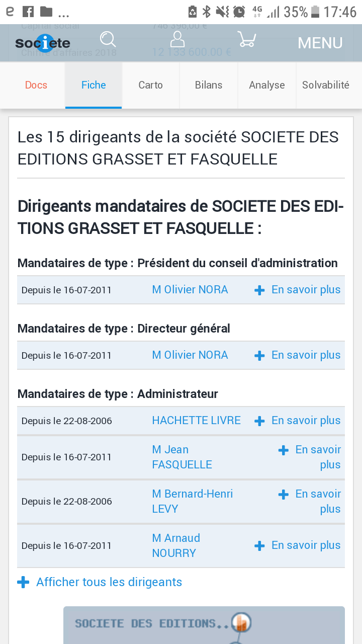Screen dimensions: 362x644
Task: Open the MENU button
Action: (320, 43)
